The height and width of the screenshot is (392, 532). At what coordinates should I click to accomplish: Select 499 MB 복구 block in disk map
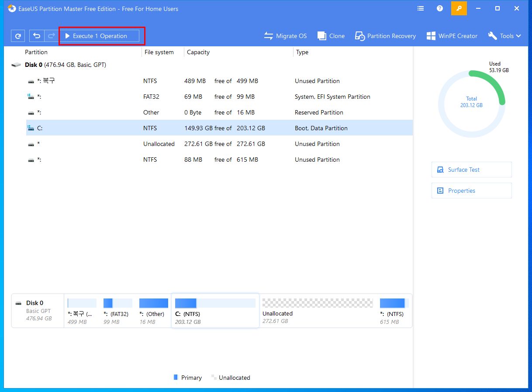82,311
